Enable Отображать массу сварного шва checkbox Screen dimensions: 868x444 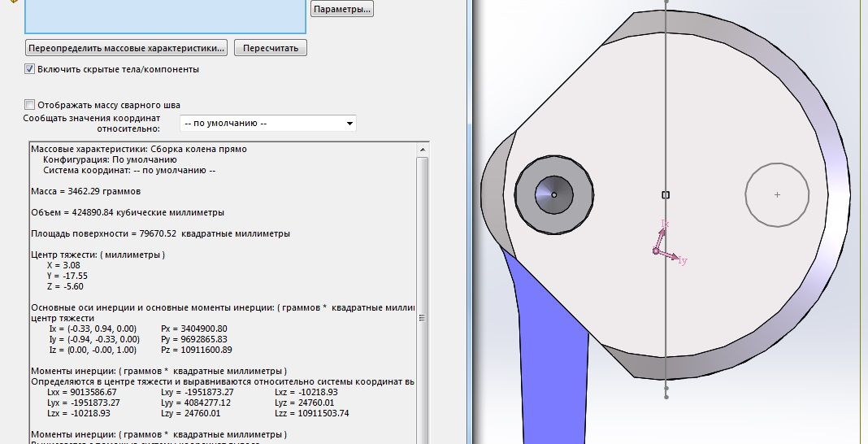click(30, 104)
